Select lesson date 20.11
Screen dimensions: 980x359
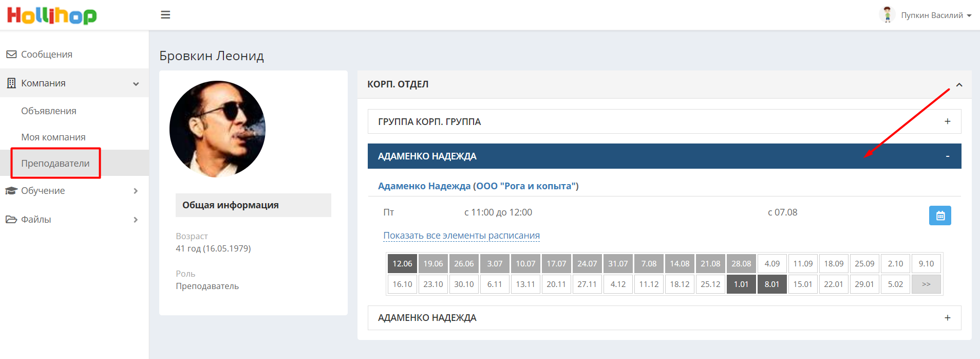(x=556, y=284)
